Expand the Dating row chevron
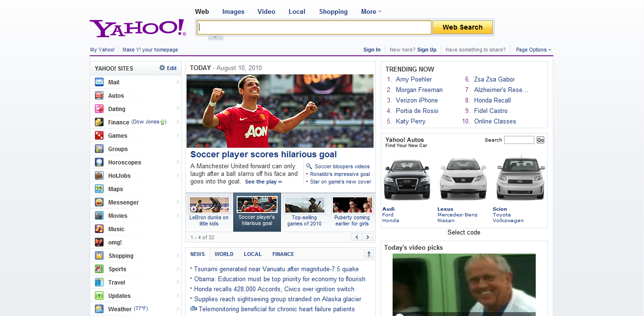644x316 pixels. click(178, 109)
